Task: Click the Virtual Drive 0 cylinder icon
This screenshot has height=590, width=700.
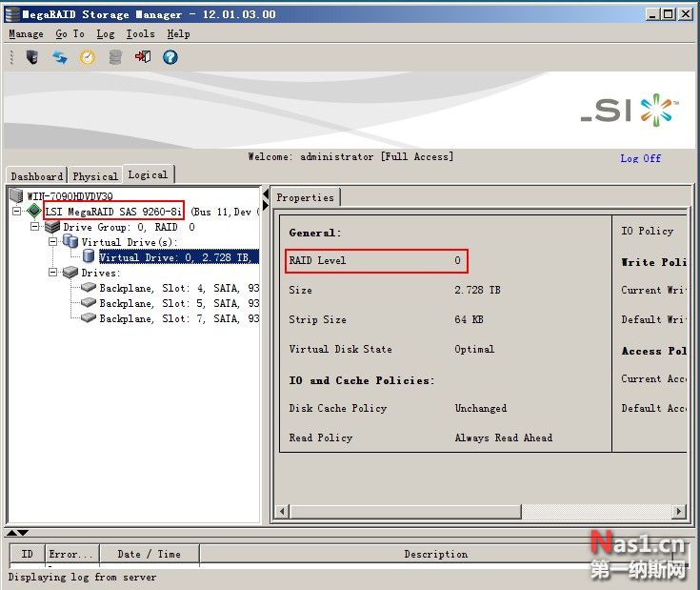Action: point(89,256)
